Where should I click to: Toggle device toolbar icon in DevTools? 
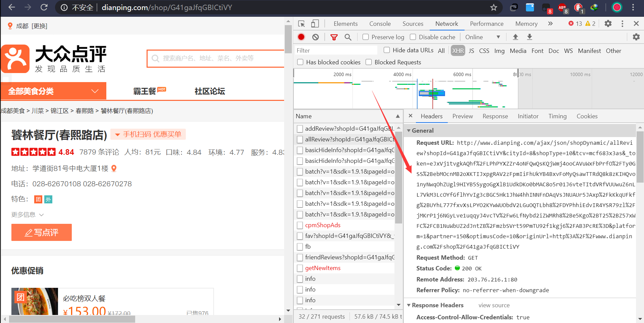coord(315,24)
